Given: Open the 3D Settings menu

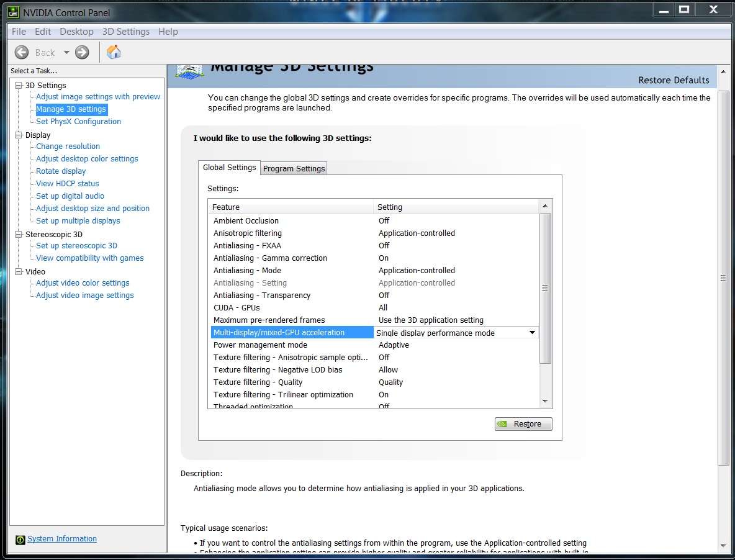Looking at the screenshot, I should point(126,32).
